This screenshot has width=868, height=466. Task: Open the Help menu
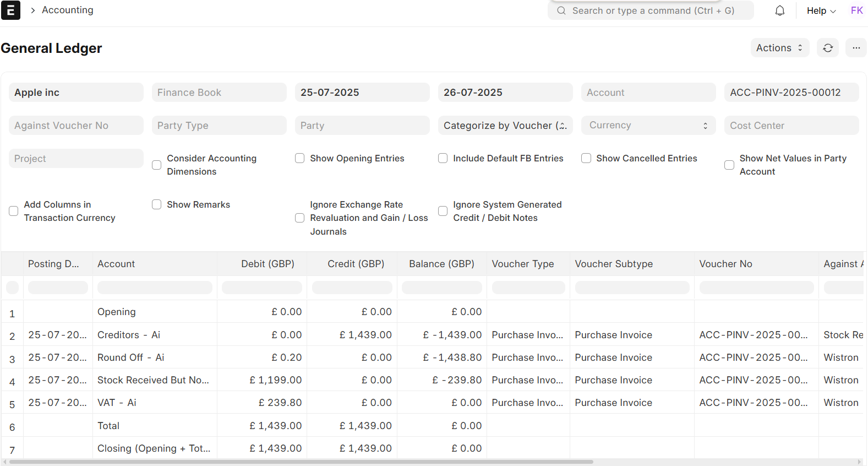coord(821,11)
